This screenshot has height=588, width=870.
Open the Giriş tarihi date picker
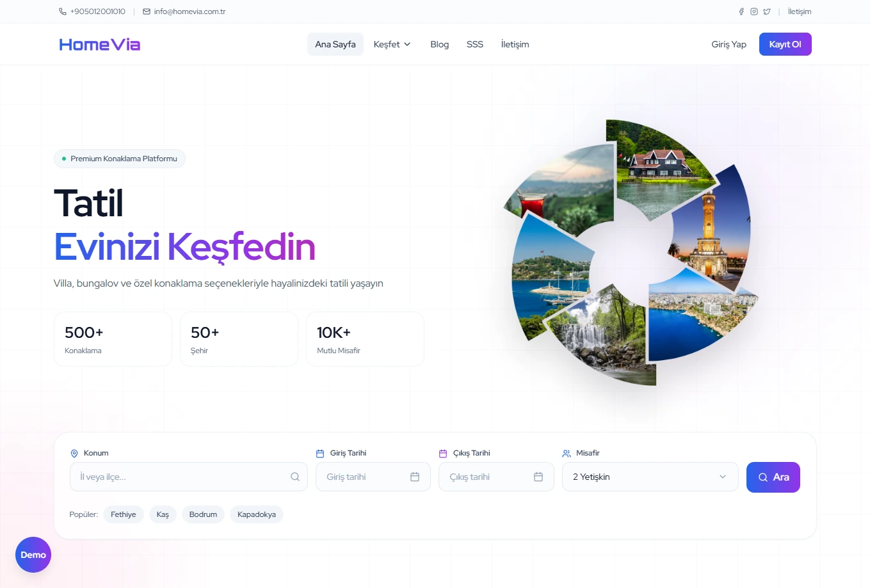click(365, 477)
